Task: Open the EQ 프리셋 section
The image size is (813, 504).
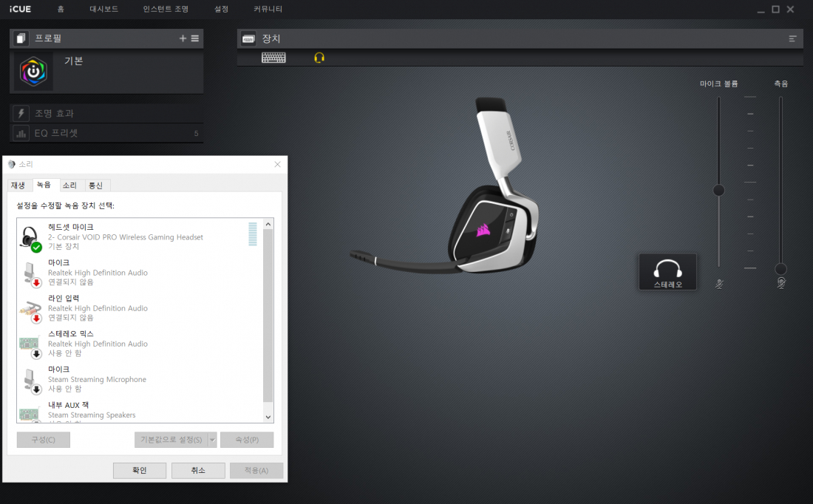Action: coord(106,133)
